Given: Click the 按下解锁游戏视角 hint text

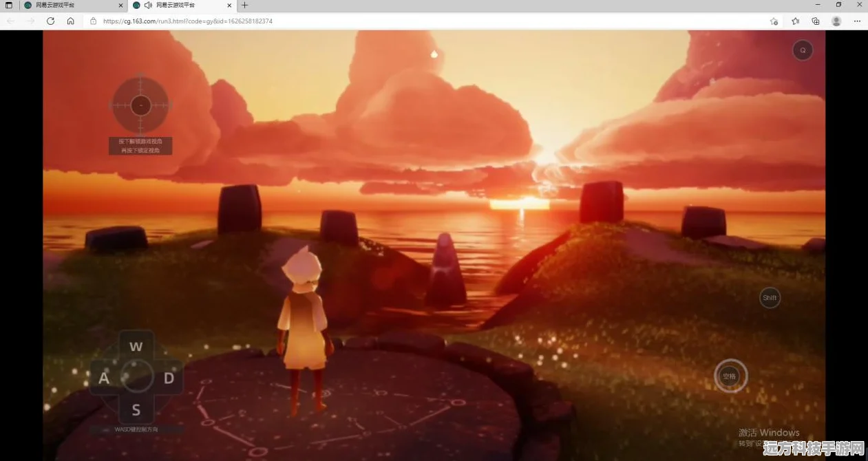Looking at the screenshot, I should coord(140,141).
